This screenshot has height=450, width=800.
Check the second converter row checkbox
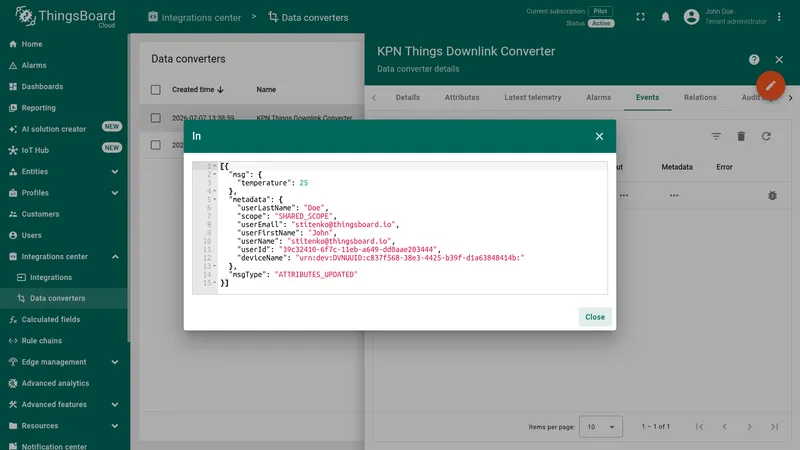[x=156, y=145]
